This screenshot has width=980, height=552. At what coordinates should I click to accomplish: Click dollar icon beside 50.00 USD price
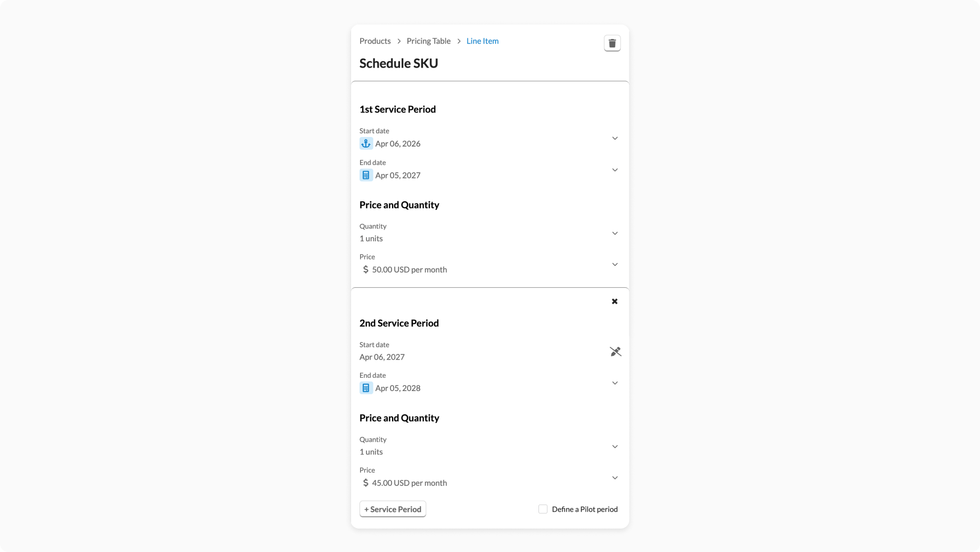(x=365, y=270)
